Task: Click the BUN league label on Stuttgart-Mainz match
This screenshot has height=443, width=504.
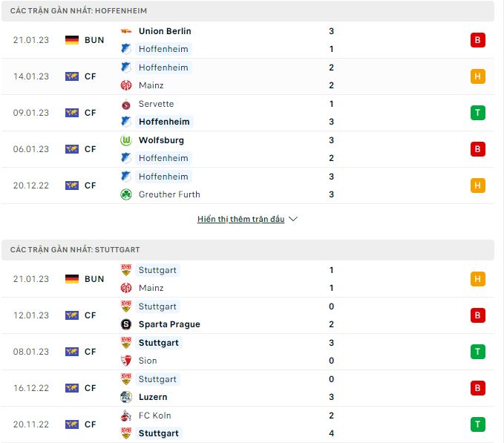Action: coord(94,279)
